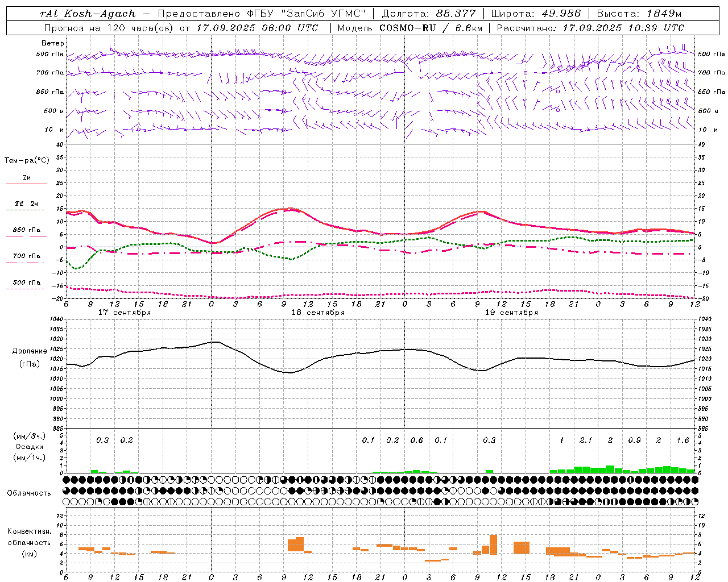
Task: Select the latitude value 49.986
Action: [x=561, y=14]
